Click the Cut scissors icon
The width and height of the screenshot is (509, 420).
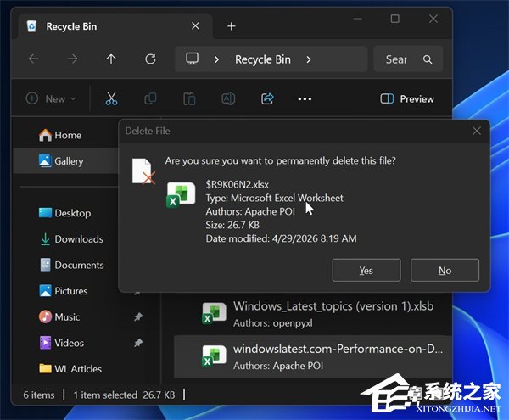click(111, 98)
